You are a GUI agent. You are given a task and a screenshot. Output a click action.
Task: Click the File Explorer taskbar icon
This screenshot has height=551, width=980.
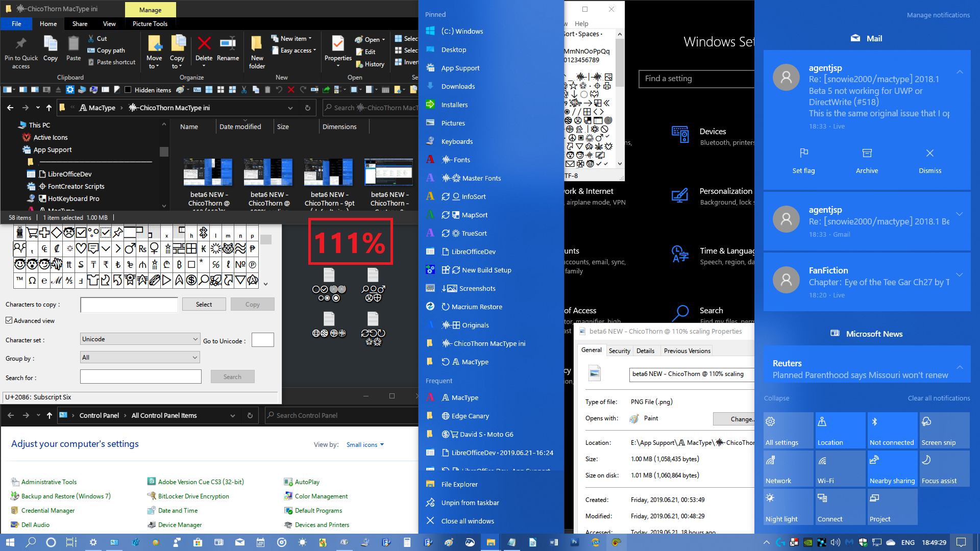point(491,542)
